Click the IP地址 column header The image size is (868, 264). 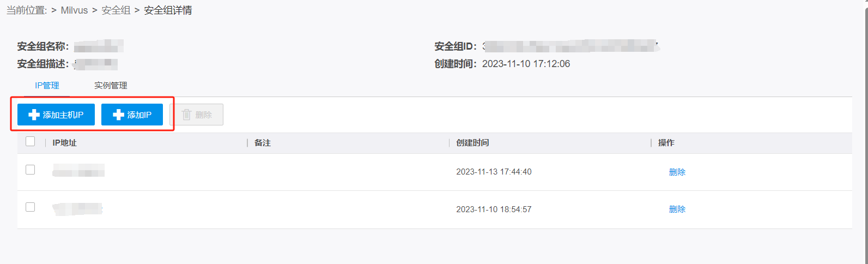(x=64, y=143)
